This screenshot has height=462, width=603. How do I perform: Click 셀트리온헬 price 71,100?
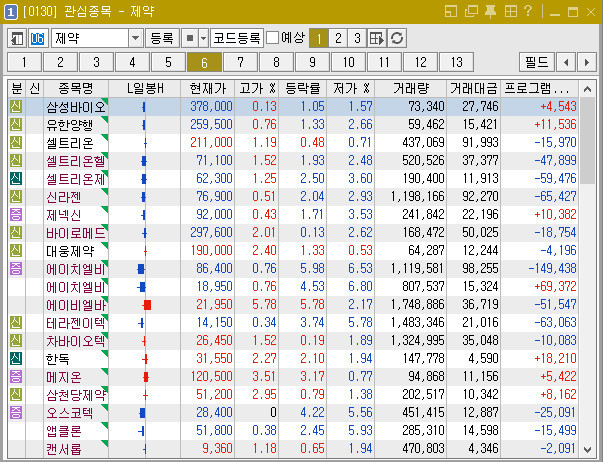click(214, 160)
